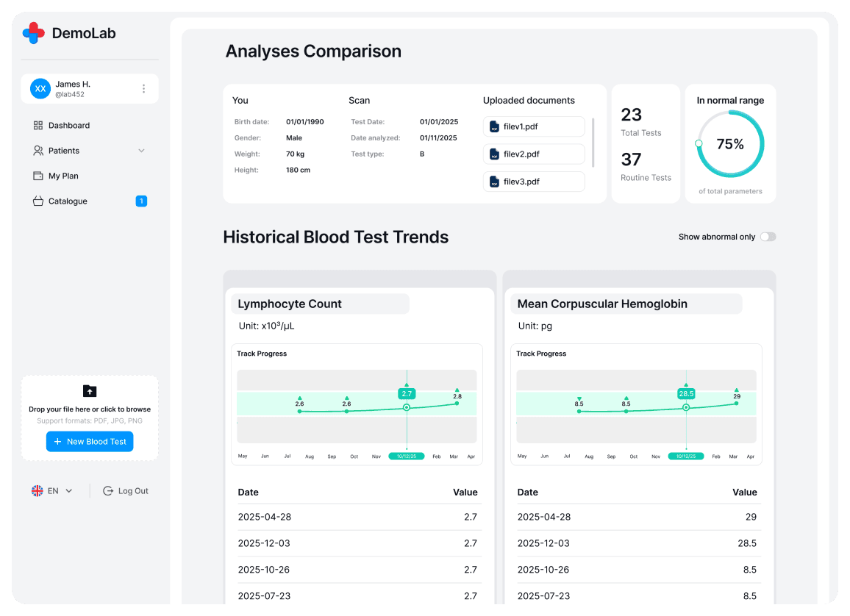Click the 28.5 data point on Hemoglobin chart
The image size is (850, 616).
coord(686,407)
